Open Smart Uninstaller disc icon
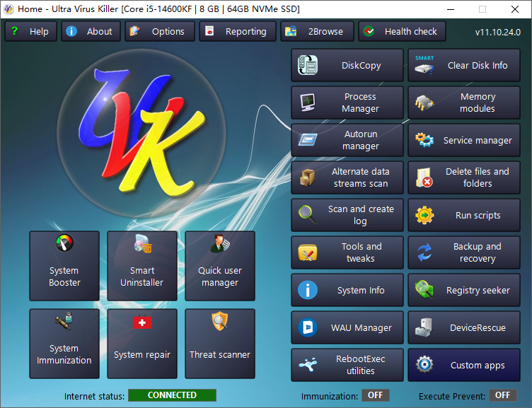Image resolution: width=532 pixels, height=408 pixels. (142, 243)
